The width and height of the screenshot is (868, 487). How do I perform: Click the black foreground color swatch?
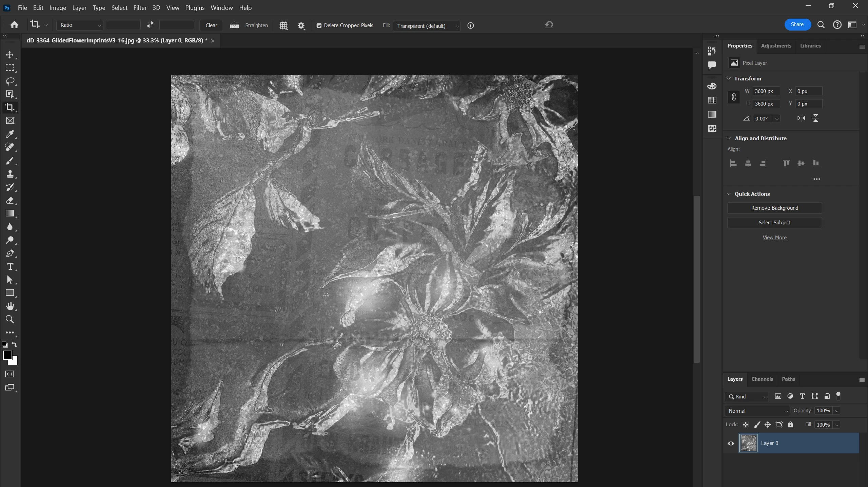pyautogui.click(x=7, y=355)
